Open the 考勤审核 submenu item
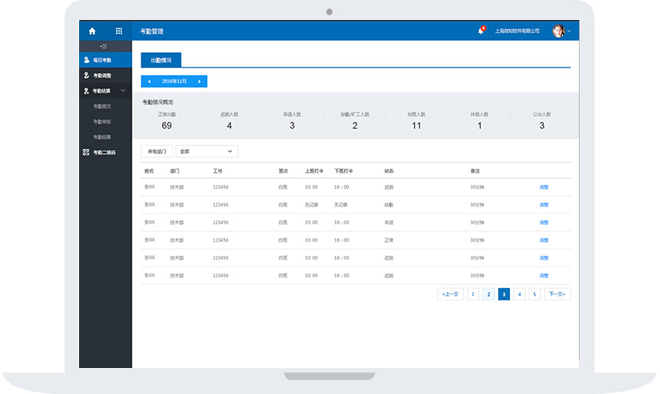 [102, 122]
